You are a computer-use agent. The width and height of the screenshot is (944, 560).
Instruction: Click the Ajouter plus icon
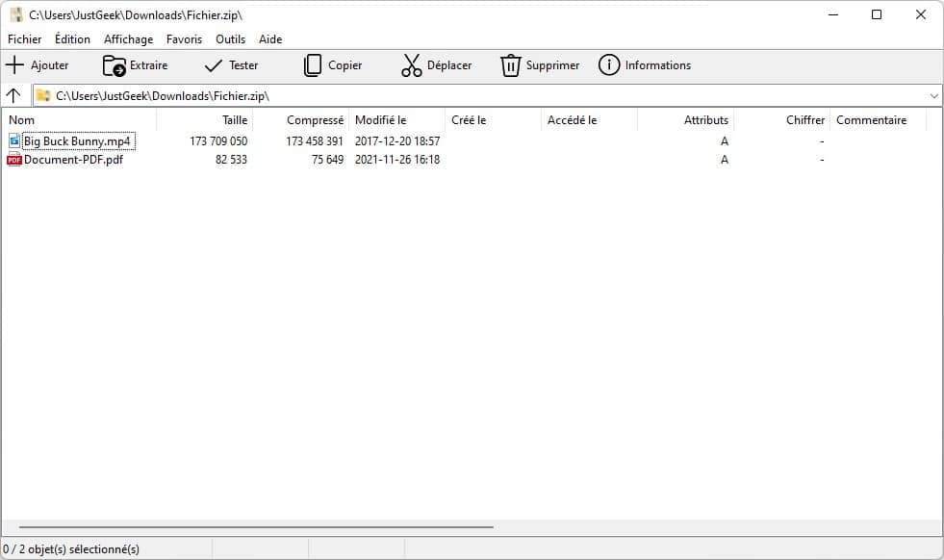14,65
